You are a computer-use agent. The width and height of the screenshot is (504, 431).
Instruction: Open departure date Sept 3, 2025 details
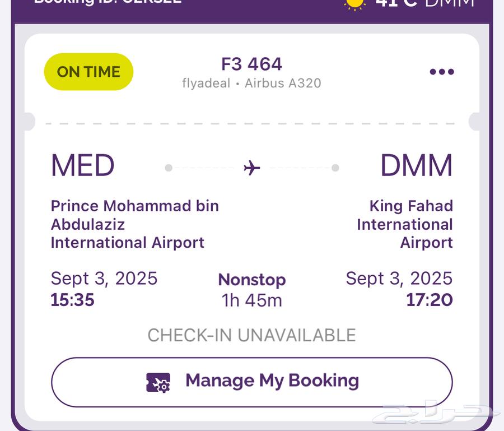[x=104, y=278]
